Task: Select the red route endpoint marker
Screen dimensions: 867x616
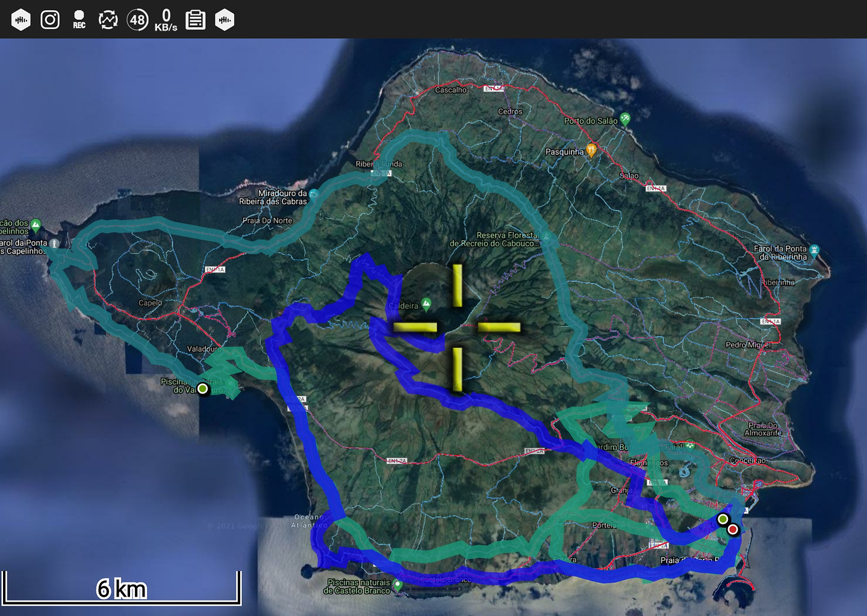Action: (x=733, y=529)
